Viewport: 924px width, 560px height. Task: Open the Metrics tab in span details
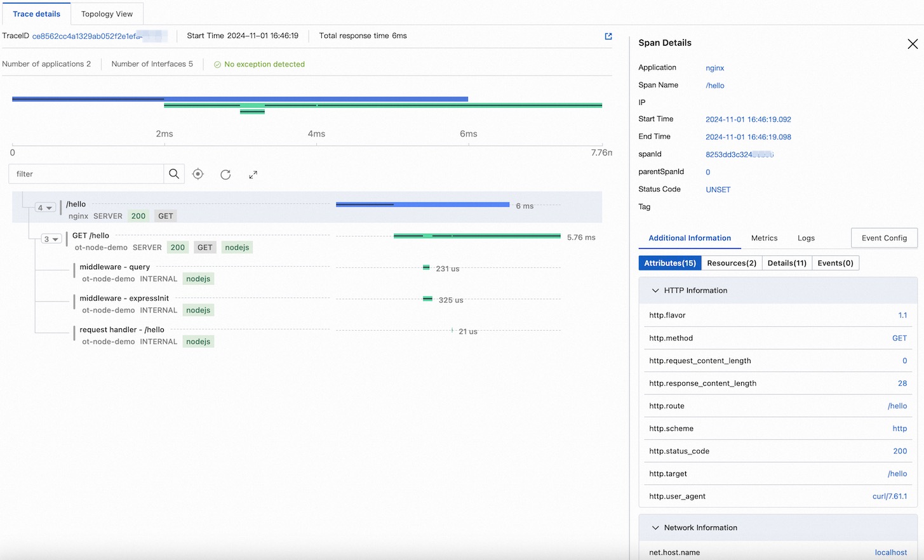764,238
